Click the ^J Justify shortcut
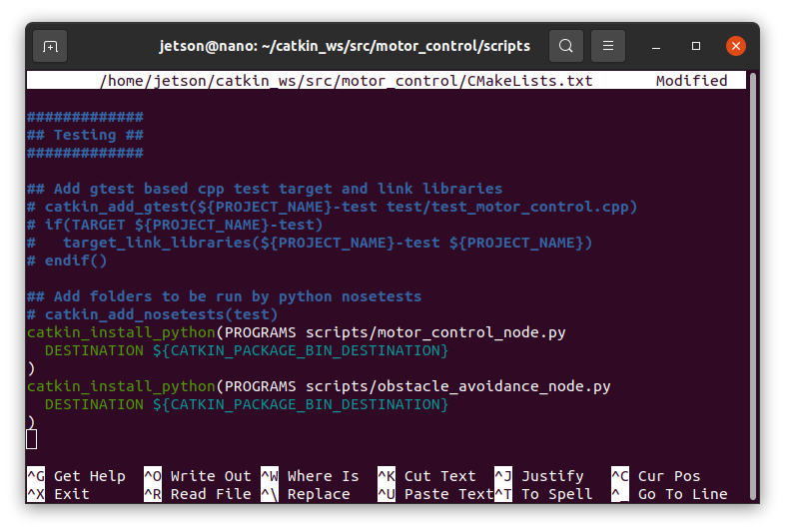This screenshot has width=785, height=532. click(539, 476)
